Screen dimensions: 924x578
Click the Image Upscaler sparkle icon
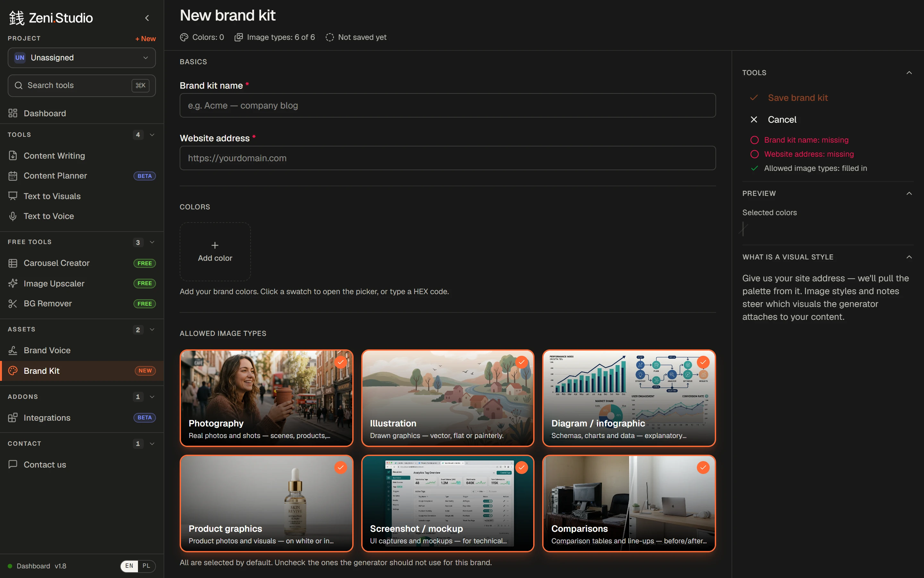tap(13, 283)
